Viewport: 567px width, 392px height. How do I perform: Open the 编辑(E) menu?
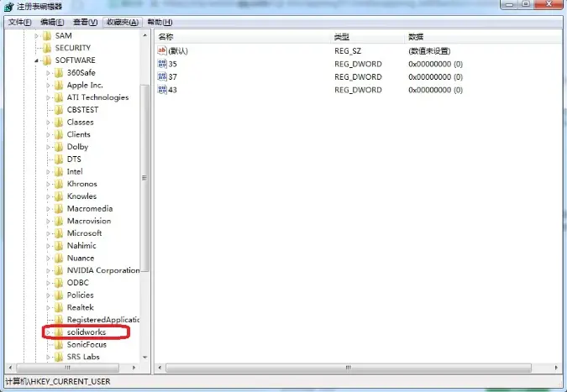[52, 22]
